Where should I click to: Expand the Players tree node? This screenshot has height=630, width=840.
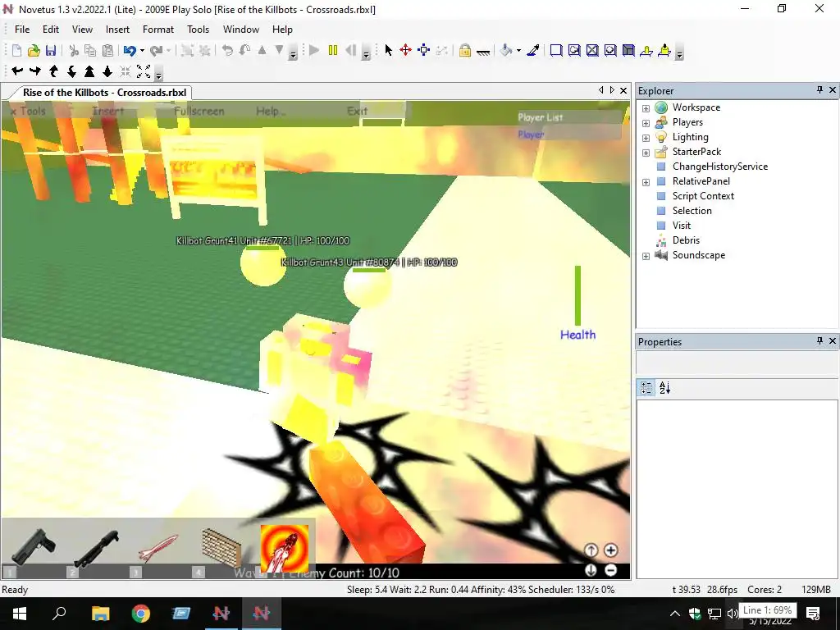coord(646,123)
